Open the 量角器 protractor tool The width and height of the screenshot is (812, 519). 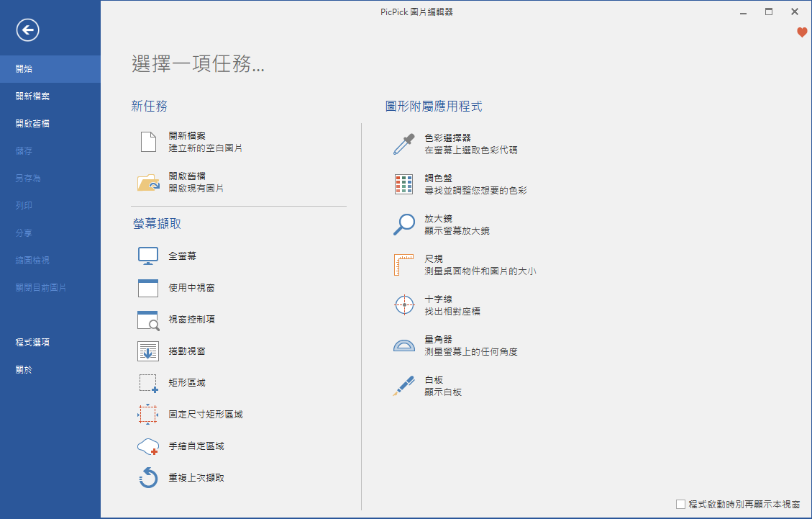coord(403,345)
